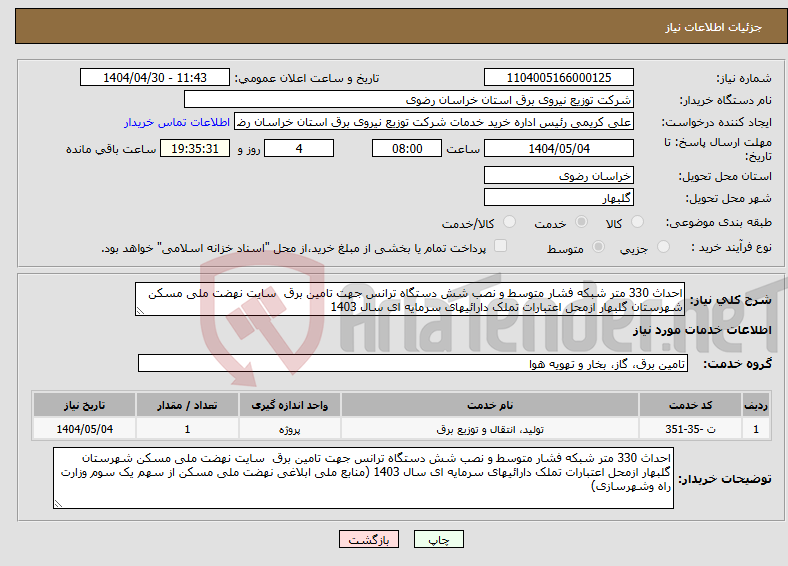
Task: Click the remaining days field showing 4
Action: pyautogui.click(x=299, y=148)
